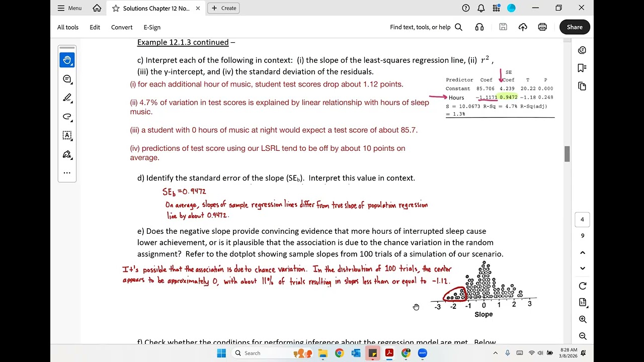Open more tools ellipsis in quick toolbar
Image resolution: width=644 pixels, height=362 pixels.
[x=67, y=173]
